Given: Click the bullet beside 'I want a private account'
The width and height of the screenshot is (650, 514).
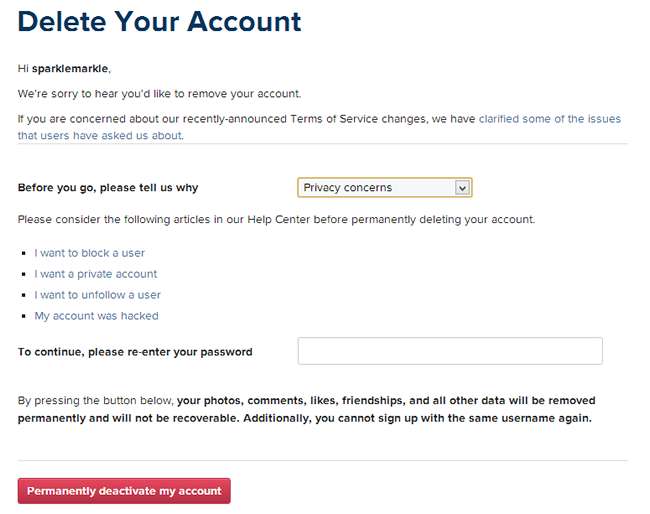Looking at the screenshot, I should point(23,275).
